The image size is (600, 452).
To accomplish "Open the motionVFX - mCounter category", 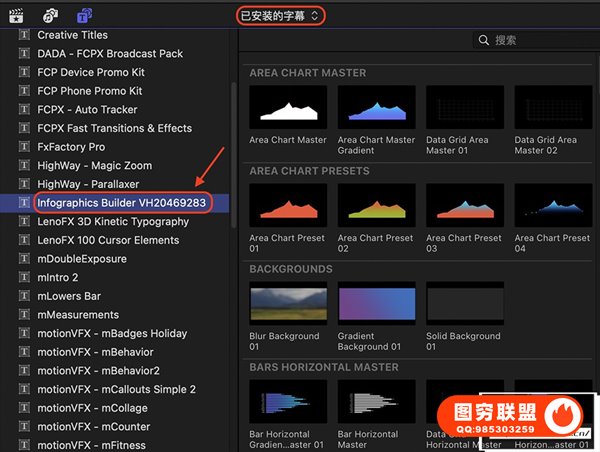I will point(93,427).
